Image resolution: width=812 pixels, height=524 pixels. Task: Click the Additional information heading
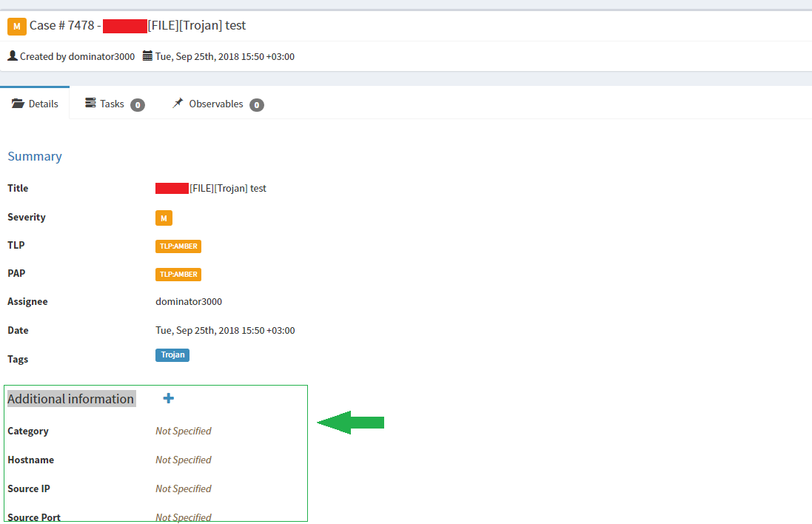70,398
